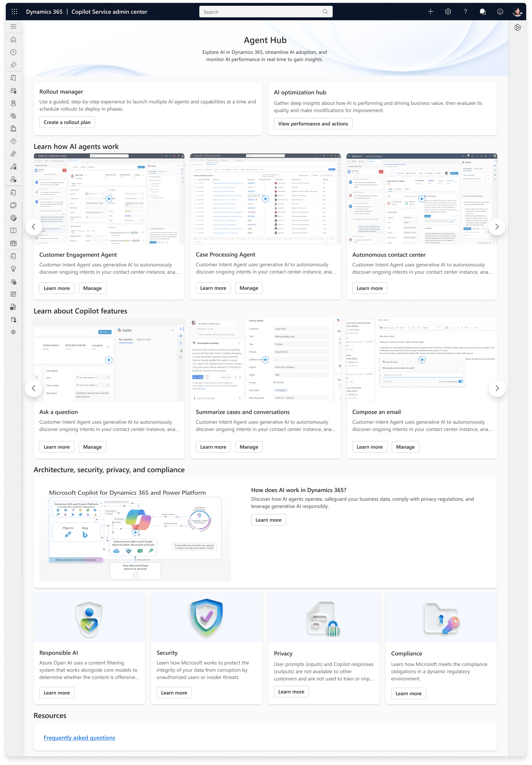
Task: Open the gear settings icon in sidebar
Action: coord(13,332)
